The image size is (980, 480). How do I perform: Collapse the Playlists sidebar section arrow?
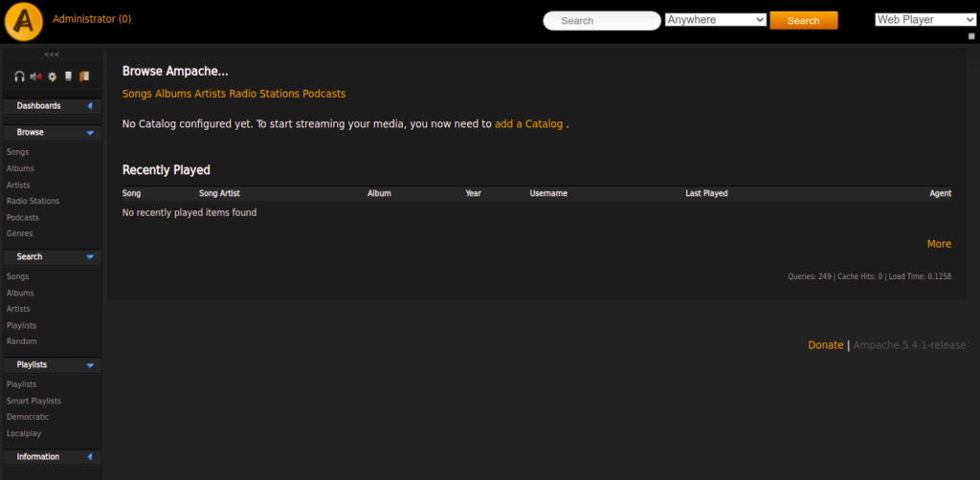pyautogui.click(x=90, y=365)
